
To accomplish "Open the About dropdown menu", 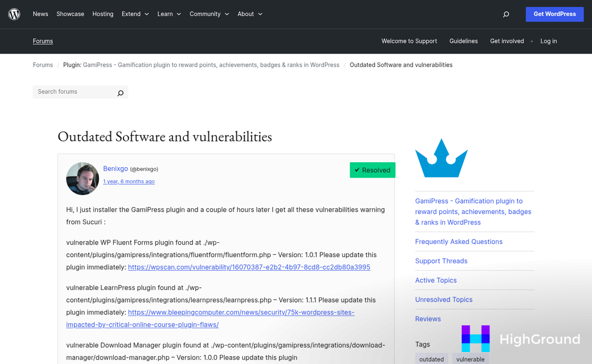I will 250,14.
